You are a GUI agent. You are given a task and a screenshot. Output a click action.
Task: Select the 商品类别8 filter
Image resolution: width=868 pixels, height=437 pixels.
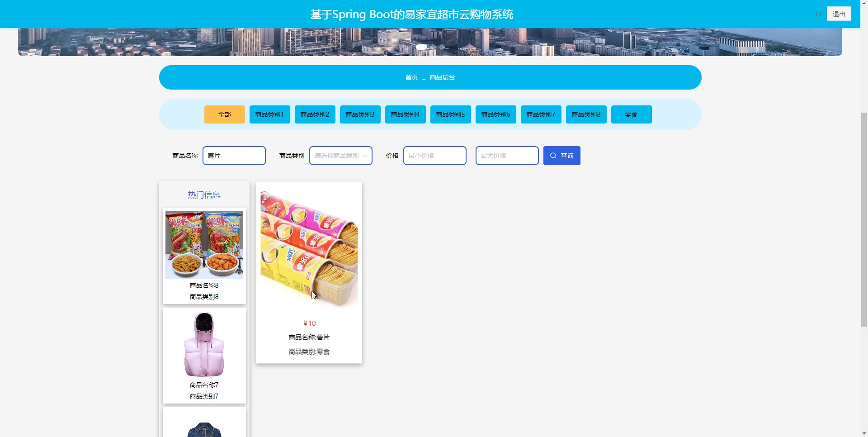point(586,114)
